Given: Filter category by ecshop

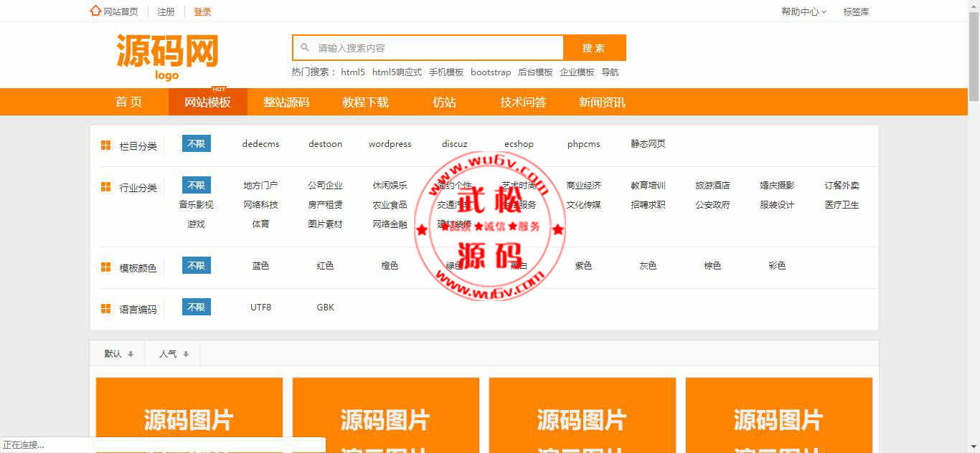Looking at the screenshot, I should point(519,144).
